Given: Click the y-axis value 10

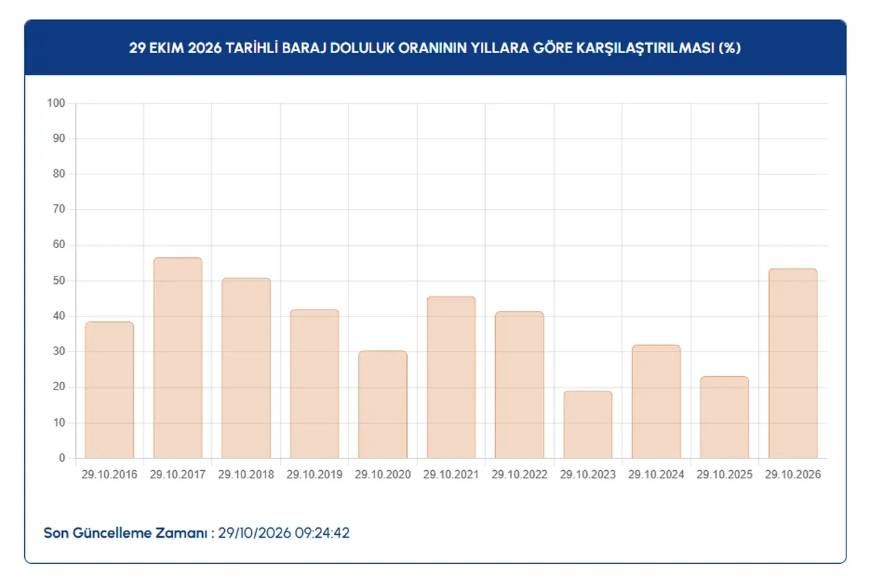Looking at the screenshot, I should (59, 423).
